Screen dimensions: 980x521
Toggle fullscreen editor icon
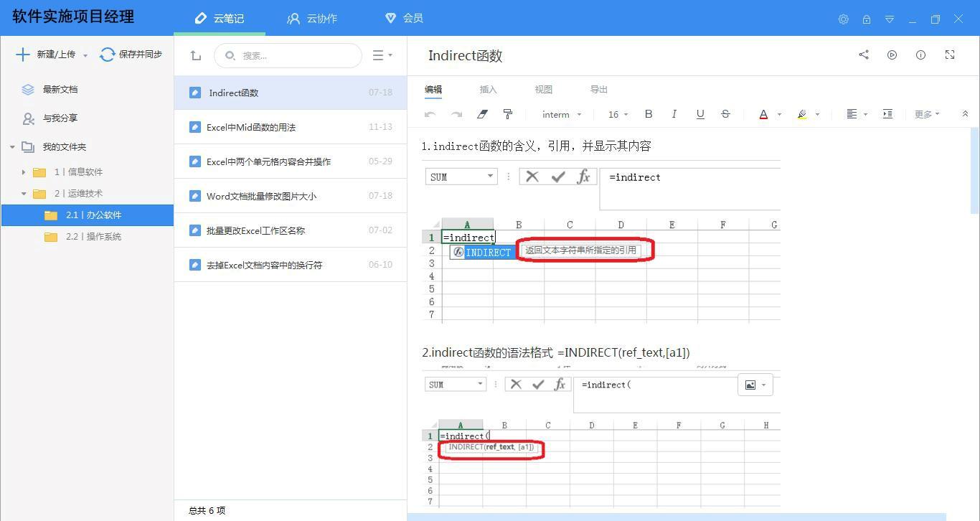click(950, 55)
